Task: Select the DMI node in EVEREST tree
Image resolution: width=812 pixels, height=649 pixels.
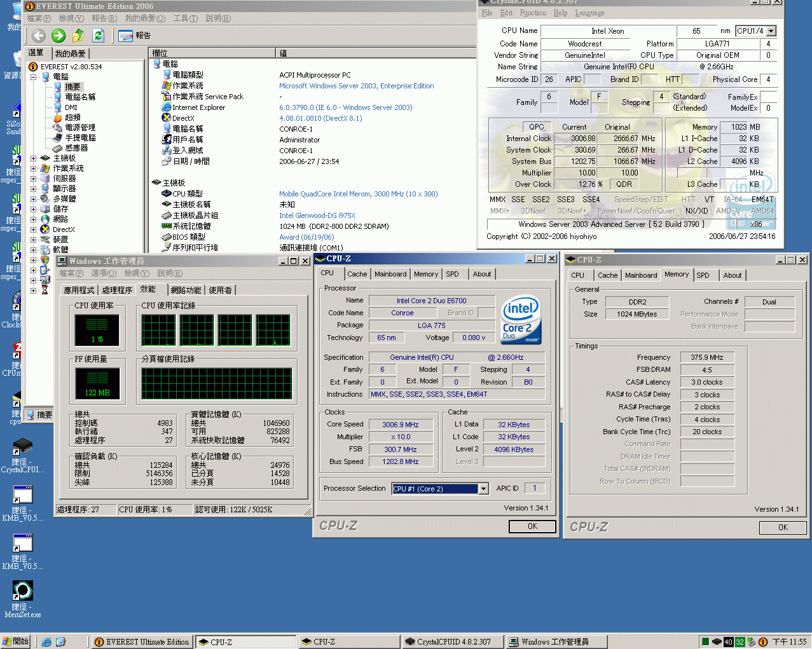Action: [71, 107]
